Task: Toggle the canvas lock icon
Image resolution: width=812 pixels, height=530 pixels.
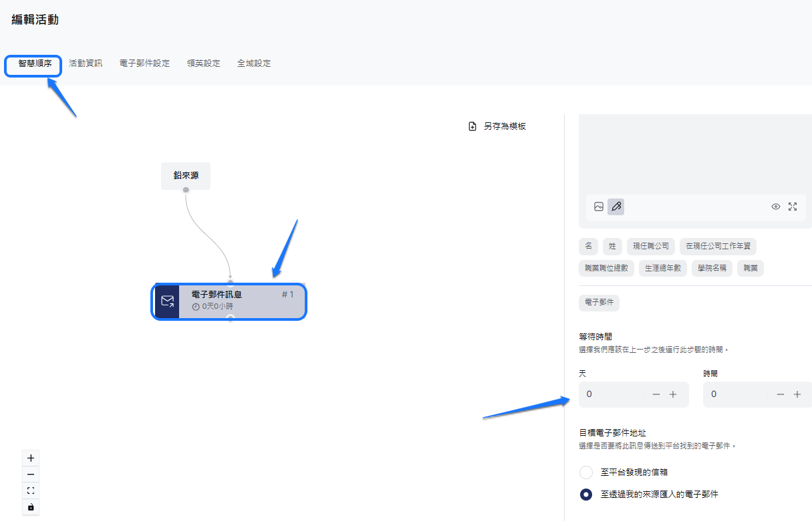Action: (x=31, y=507)
